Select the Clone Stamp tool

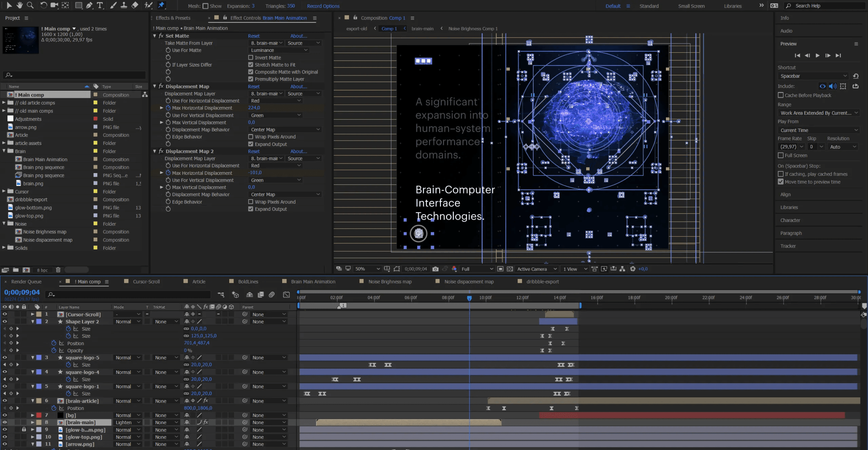click(x=124, y=5)
